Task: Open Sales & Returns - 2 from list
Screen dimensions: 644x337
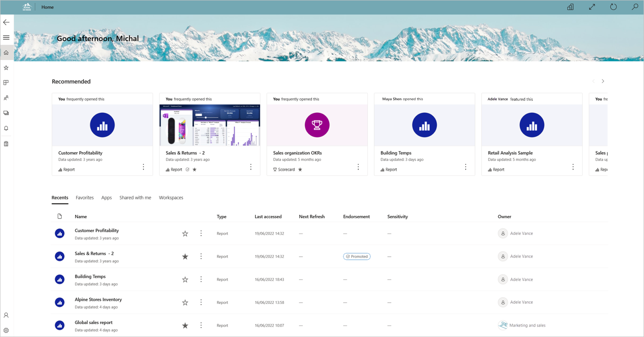Action: [x=94, y=254]
